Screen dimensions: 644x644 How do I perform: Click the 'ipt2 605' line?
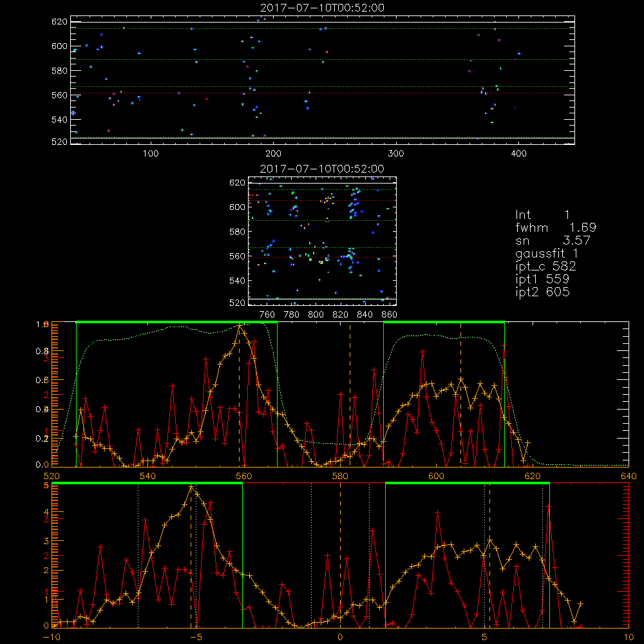click(x=542, y=292)
